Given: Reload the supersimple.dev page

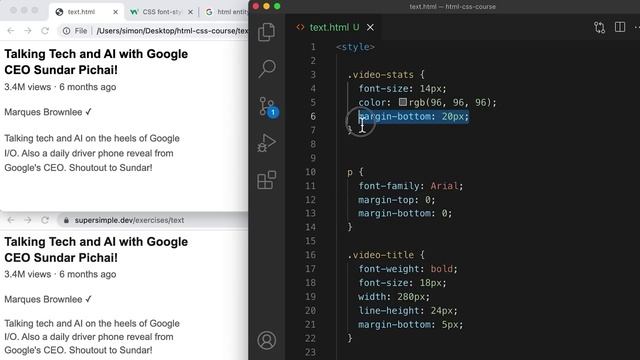Looking at the screenshot, I should click(x=45, y=220).
